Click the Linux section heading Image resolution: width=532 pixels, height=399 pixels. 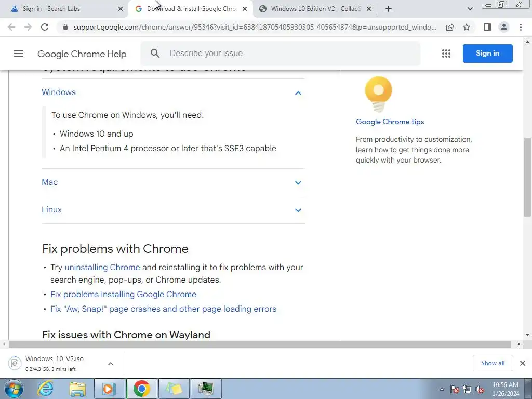(x=51, y=210)
